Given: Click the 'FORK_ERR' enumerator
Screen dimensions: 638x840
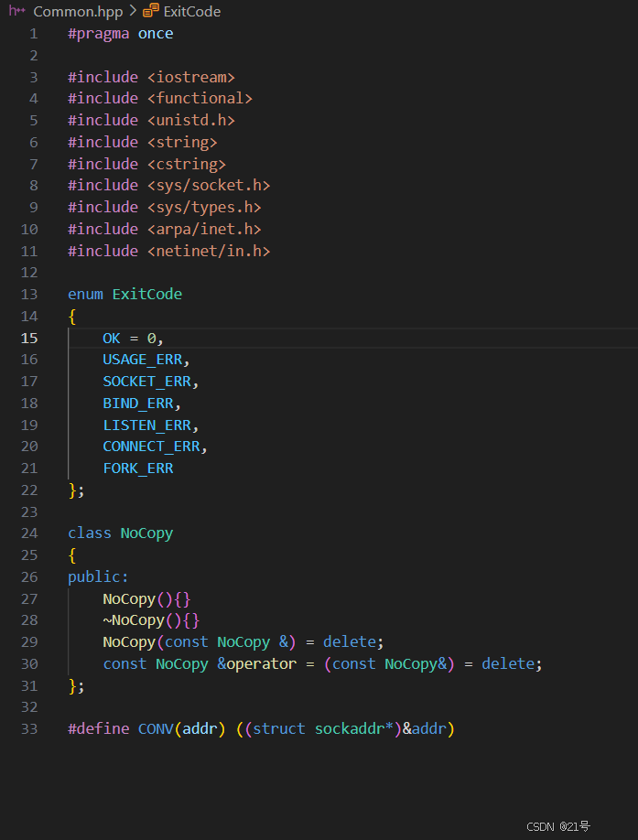Looking at the screenshot, I should (x=138, y=468).
